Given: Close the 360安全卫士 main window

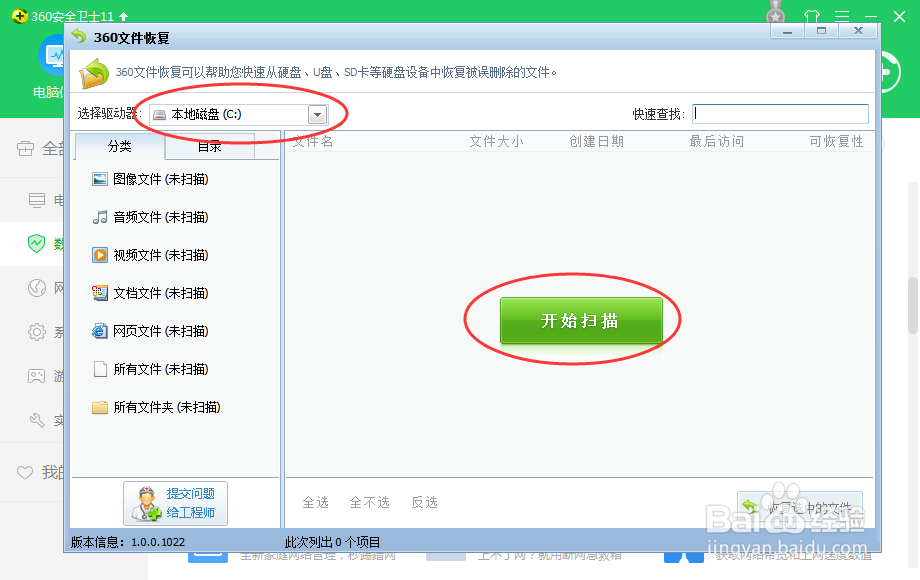Looking at the screenshot, I should (x=899, y=16).
